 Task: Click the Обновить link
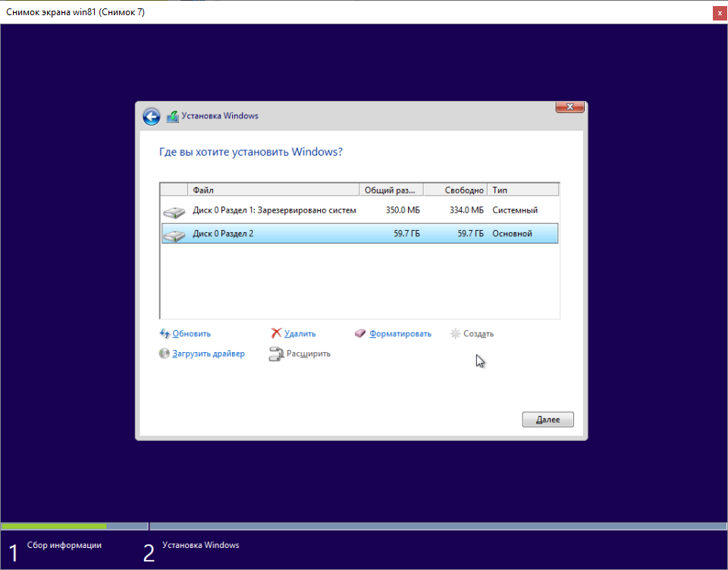pyautogui.click(x=191, y=333)
